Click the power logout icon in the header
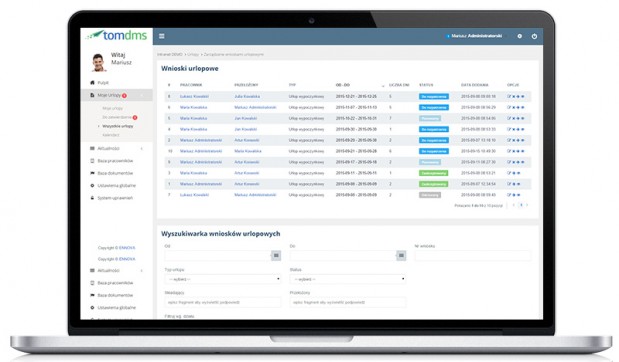This screenshot has width=619, height=362. pyautogui.click(x=534, y=36)
